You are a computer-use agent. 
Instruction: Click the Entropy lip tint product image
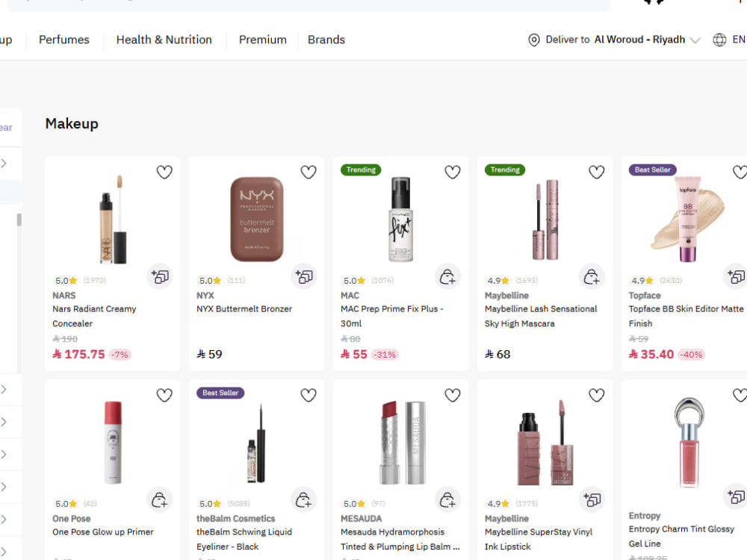689,442
